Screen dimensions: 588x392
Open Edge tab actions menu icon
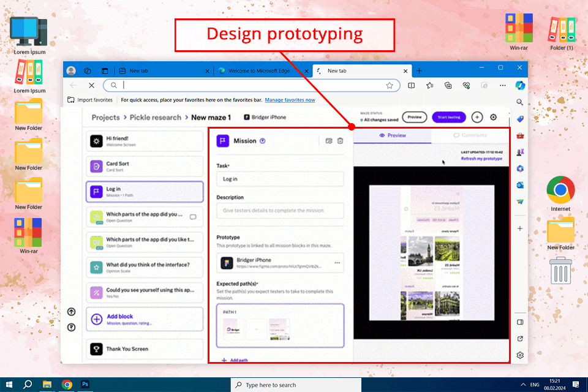(x=105, y=70)
